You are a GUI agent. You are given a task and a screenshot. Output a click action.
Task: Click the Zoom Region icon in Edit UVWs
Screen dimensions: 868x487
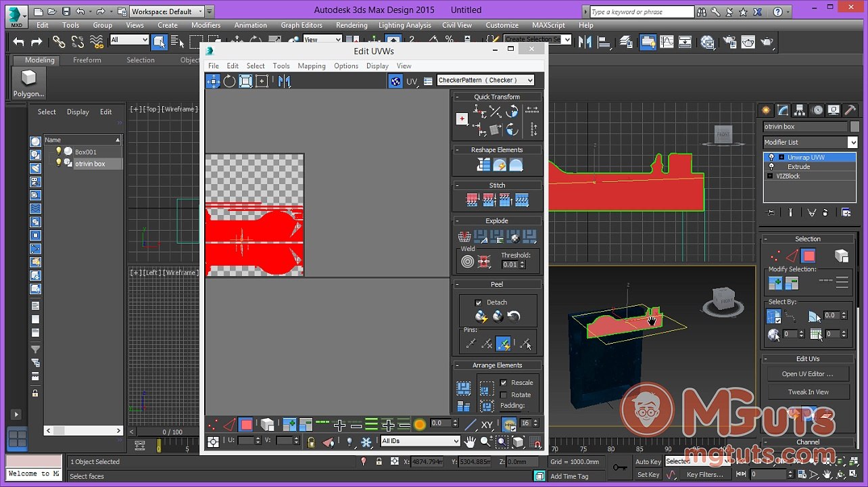tap(502, 442)
